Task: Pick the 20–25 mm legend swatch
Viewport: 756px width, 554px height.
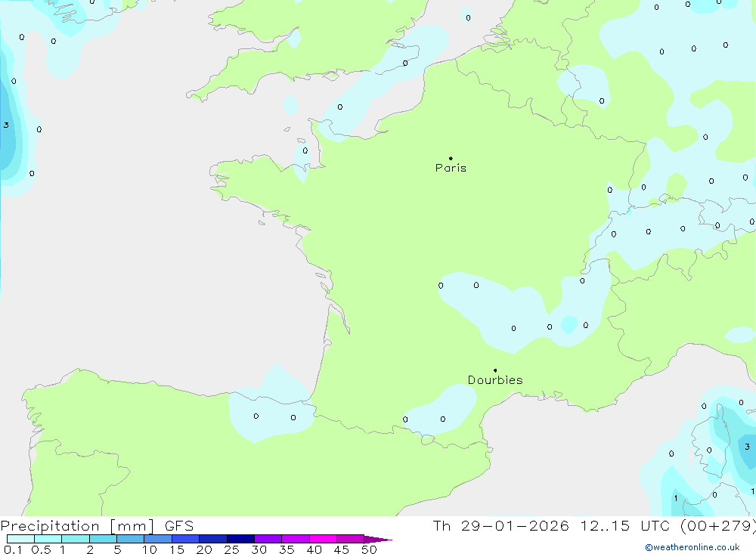Action: coord(213,539)
